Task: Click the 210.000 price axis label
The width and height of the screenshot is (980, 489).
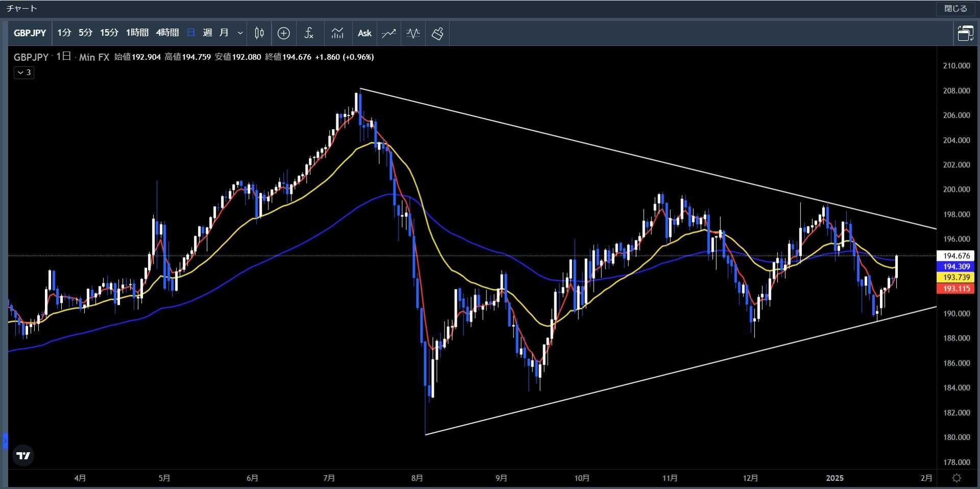Action: 957,66
